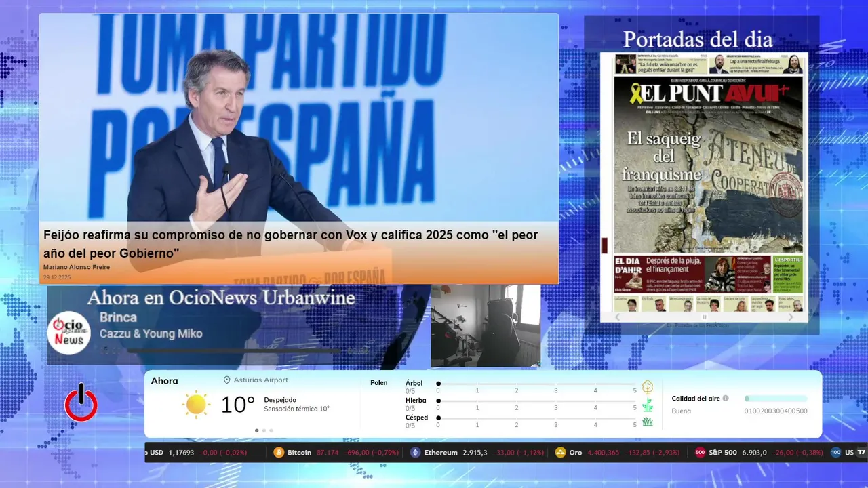Screen dimensions: 868x488
Task: Click the Césped pollen label
Action: pos(416,418)
